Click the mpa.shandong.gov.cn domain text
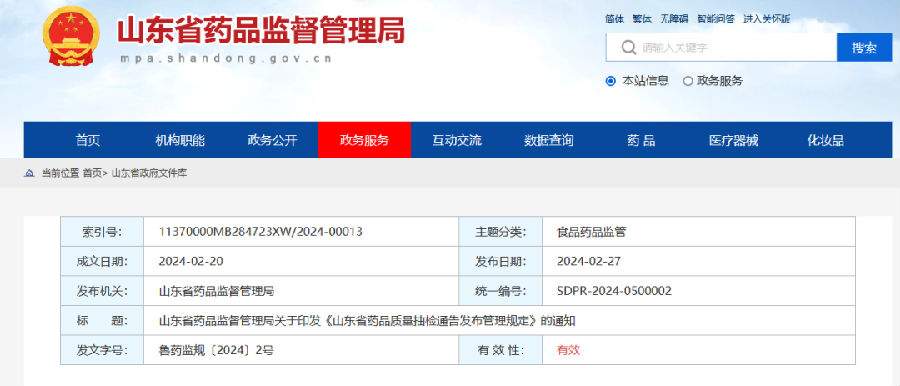 click(226, 58)
